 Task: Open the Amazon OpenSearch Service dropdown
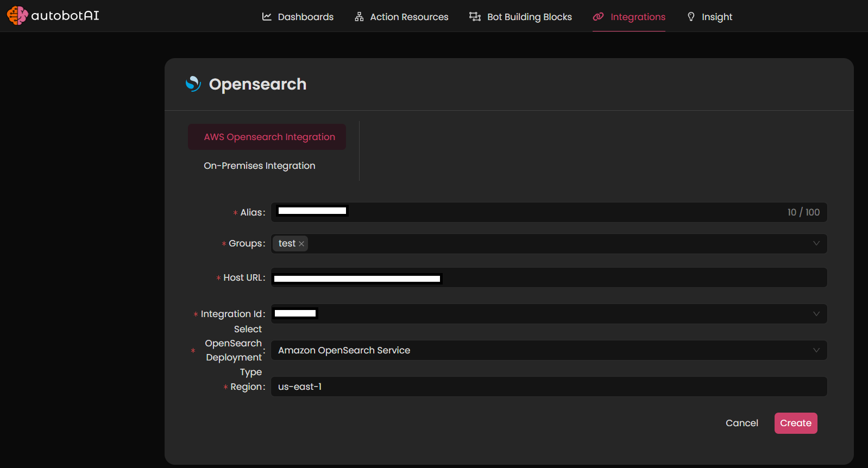click(x=549, y=350)
